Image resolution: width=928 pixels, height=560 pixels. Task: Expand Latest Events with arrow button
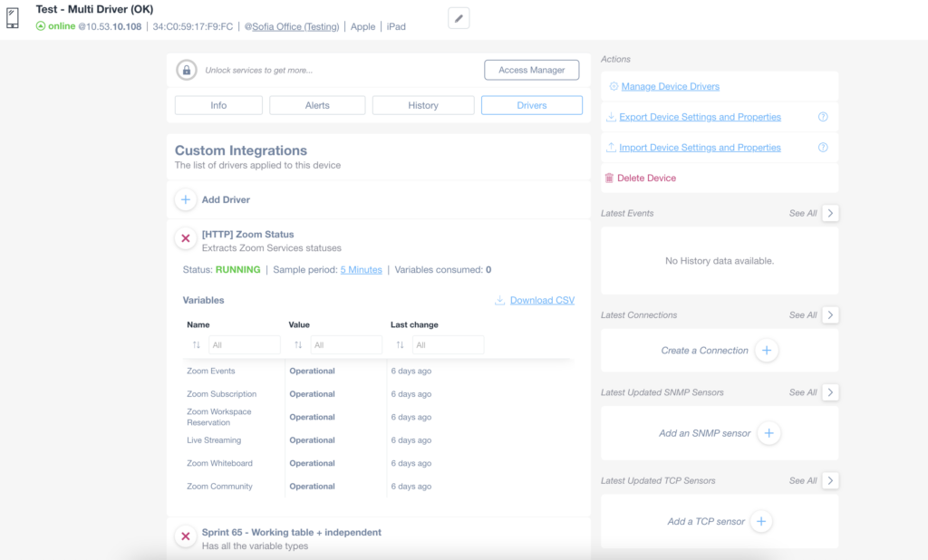tap(831, 213)
